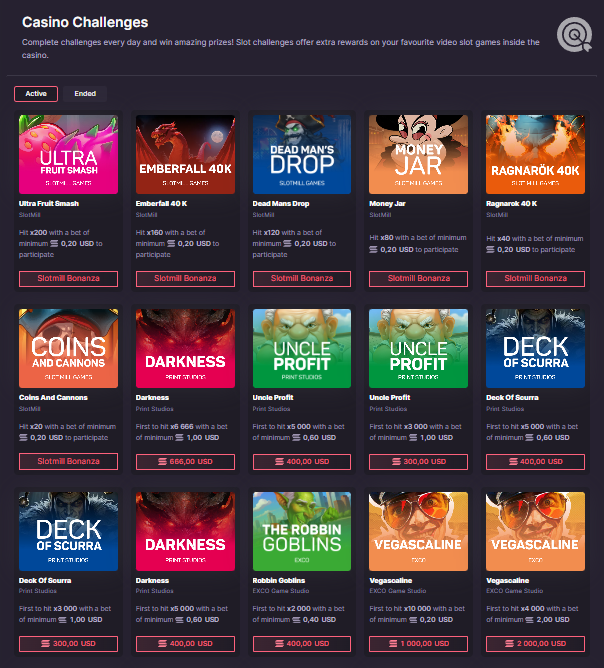Click the Casino Challenges heading
Viewport: 604px width, 668px height.
[85, 22]
